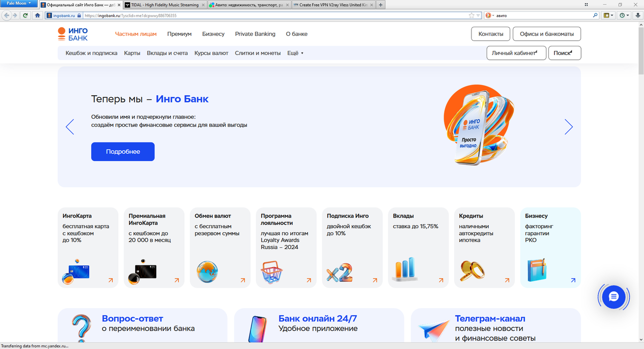
Task: Open the Телеграм-канал card title
Action: (x=490, y=319)
